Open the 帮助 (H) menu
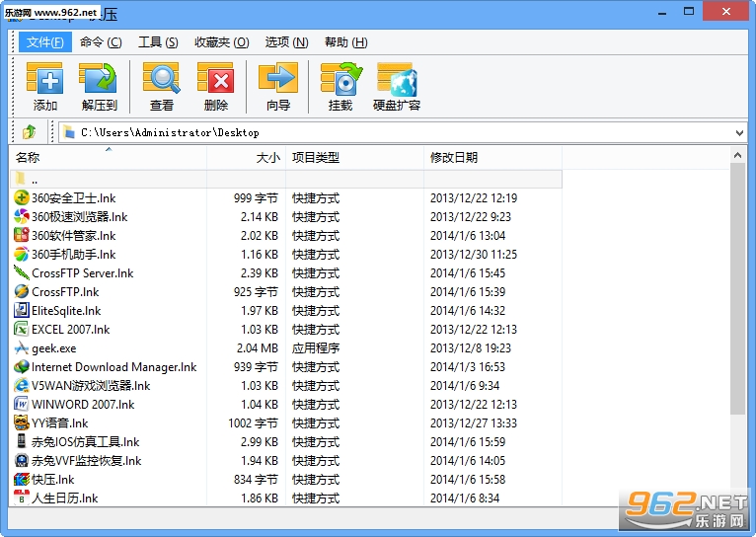The image size is (756, 537). coord(345,42)
